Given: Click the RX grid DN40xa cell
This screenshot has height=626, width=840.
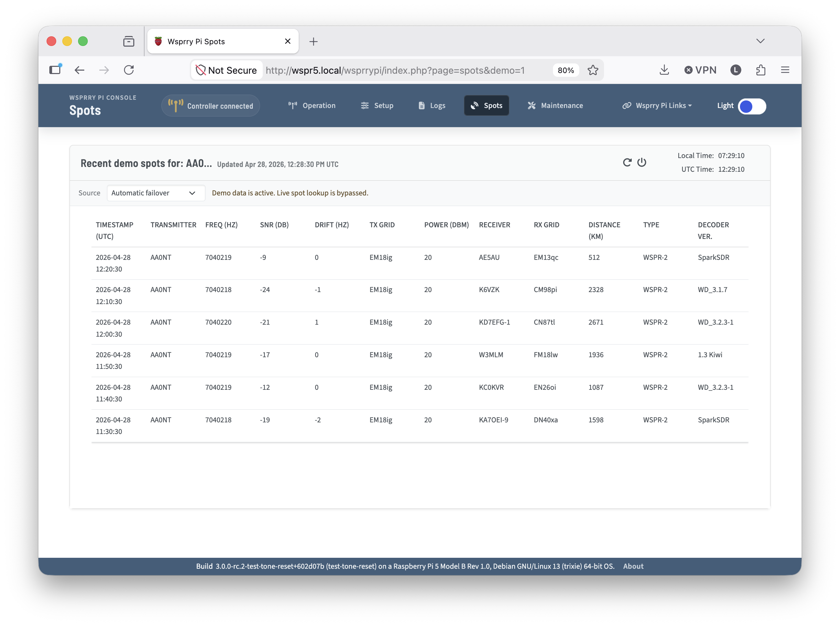Looking at the screenshot, I should tap(545, 420).
